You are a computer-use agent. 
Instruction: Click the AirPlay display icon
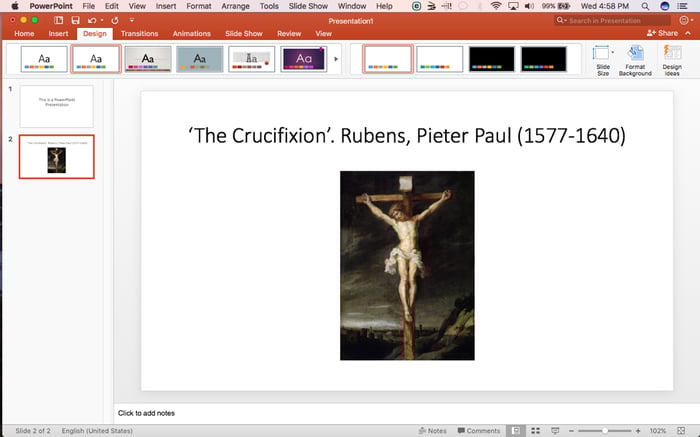click(x=513, y=6)
